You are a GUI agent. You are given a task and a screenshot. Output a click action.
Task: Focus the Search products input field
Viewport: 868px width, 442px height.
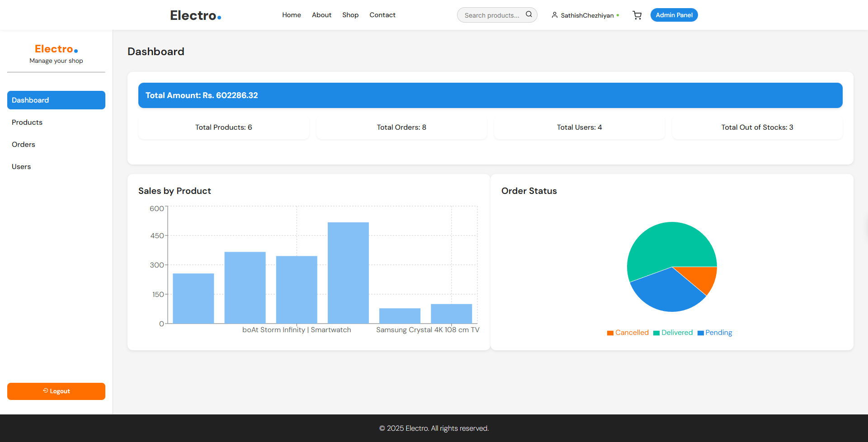click(492, 15)
